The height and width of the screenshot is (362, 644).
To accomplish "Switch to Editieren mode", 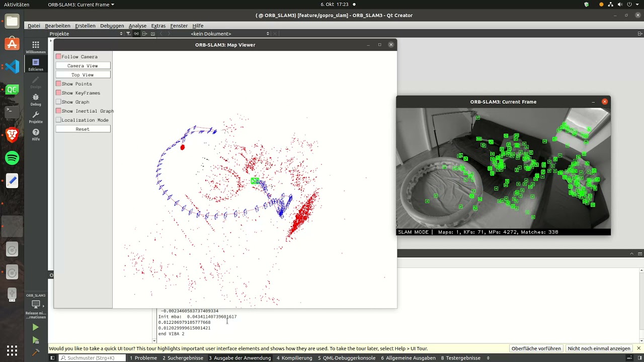I will coord(36,65).
